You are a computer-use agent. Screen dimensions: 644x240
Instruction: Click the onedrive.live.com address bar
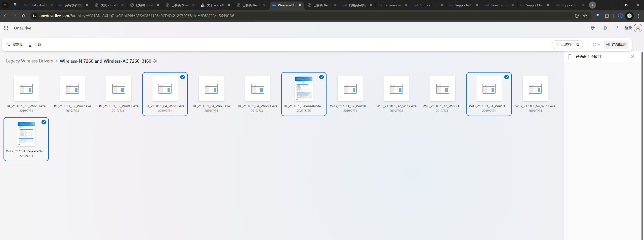(302, 16)
